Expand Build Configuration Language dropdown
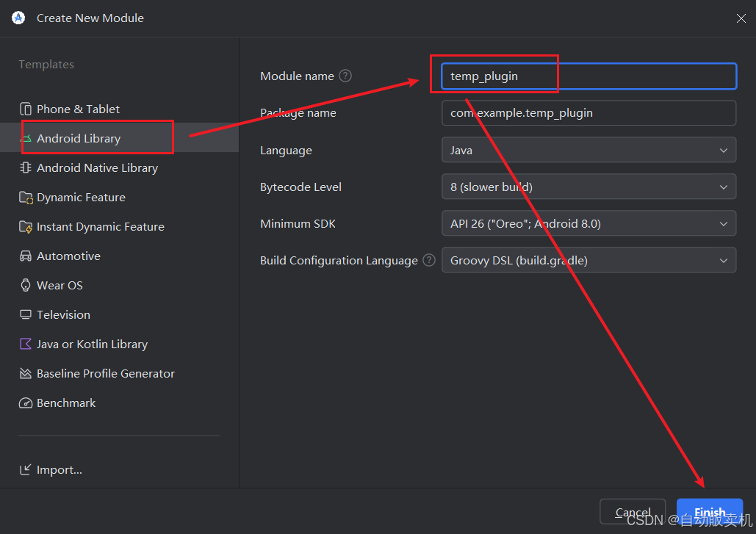756x534 pixels. click(588, 260)
